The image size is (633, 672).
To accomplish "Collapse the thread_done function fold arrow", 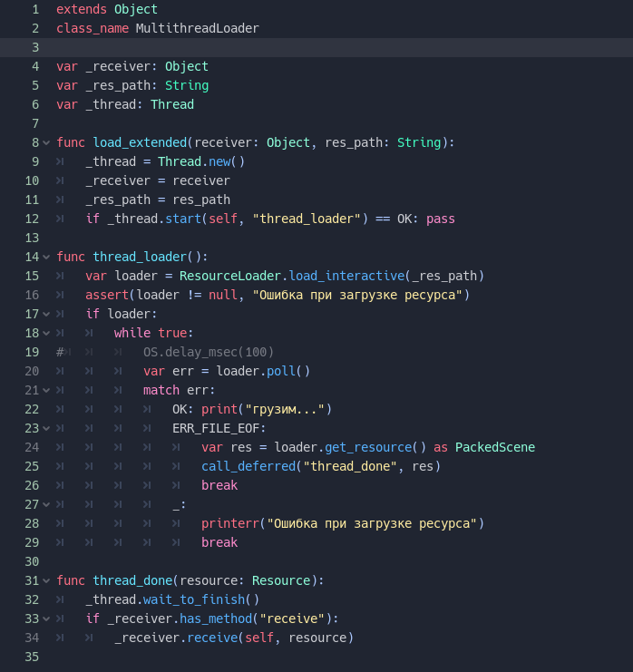I will (x=46, y=580).
